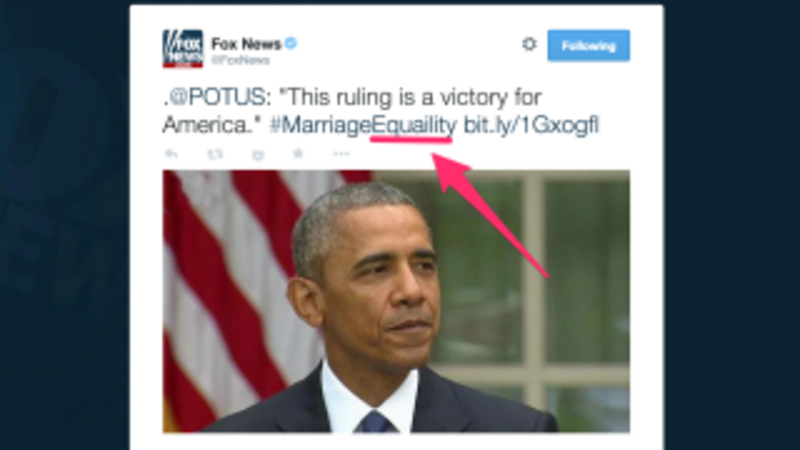Screen dimensions: 800x450
Task: Click the American flag in the photo
Action: (240, 286)
